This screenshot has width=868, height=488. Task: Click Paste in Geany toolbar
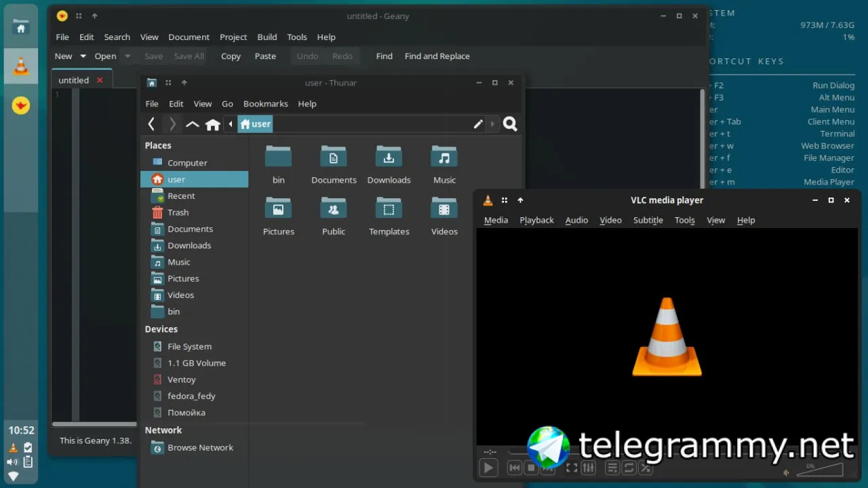(265, 56)
